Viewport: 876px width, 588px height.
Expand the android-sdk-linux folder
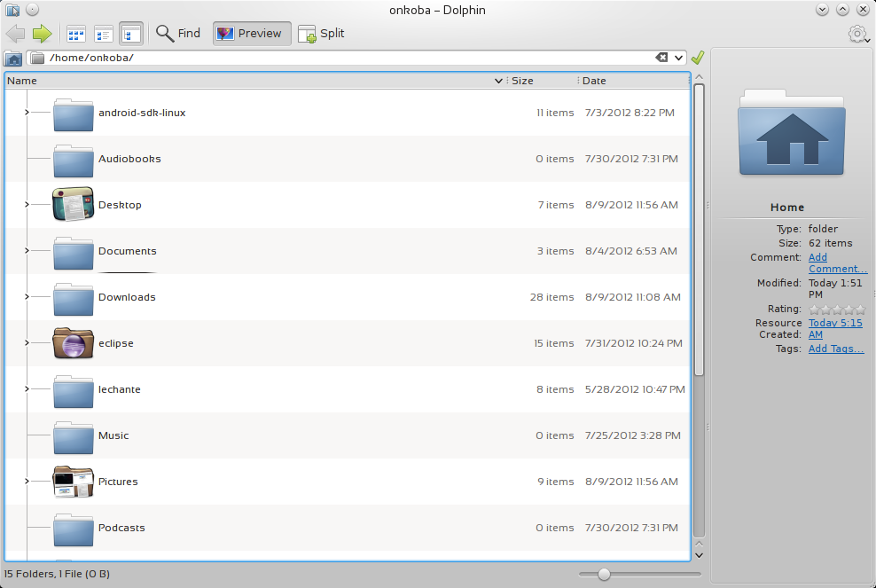tap(27, 113)
